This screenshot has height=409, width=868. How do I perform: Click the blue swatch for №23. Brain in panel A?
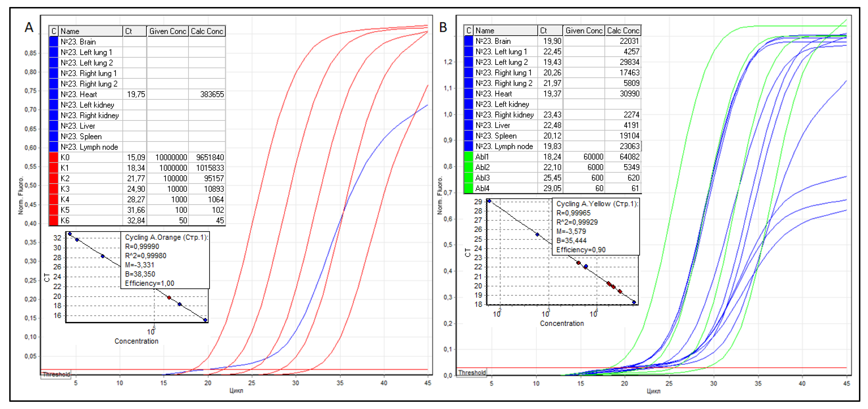(54, 42)
